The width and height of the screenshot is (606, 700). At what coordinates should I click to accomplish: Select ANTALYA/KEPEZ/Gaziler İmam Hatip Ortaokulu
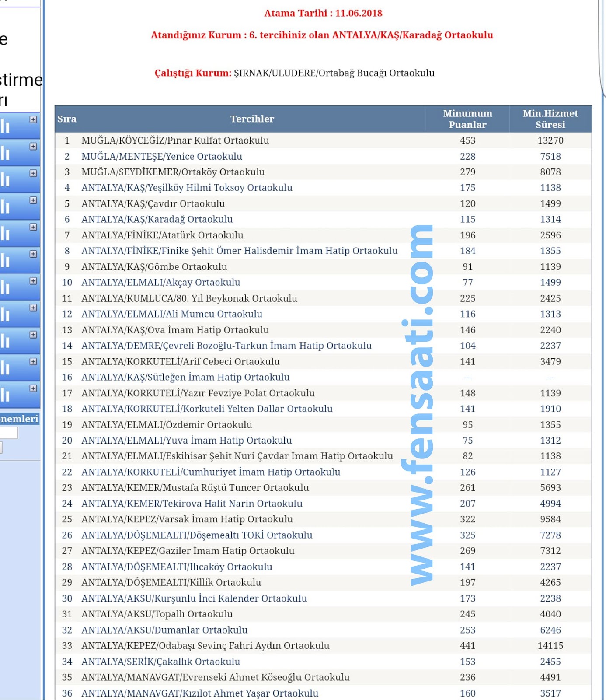(323, 551)
